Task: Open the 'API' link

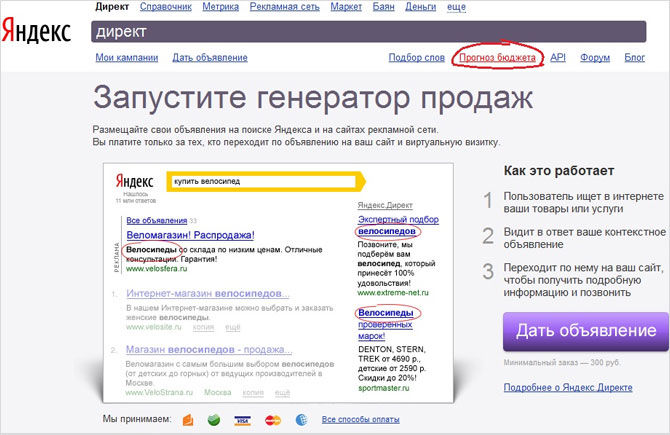Action: pos(558,58)
